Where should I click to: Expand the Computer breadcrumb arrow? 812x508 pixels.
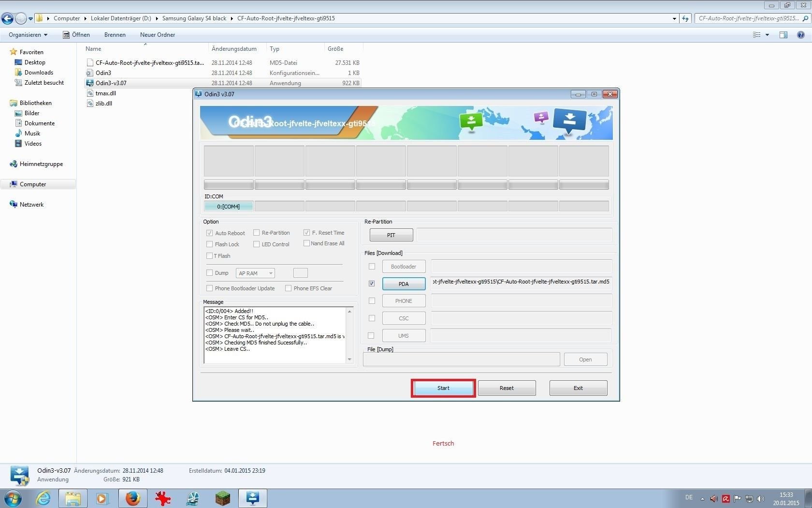pyautogui.click(x=86, y=18)
